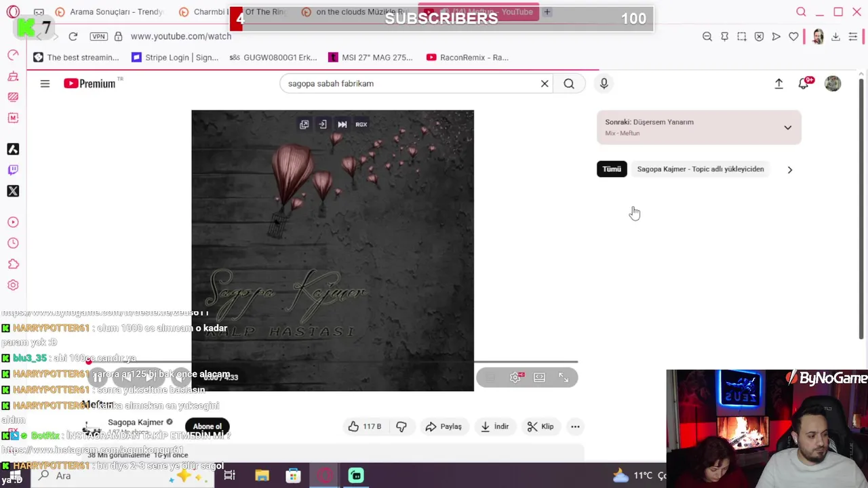Open the Stripe Login bookmark

(175, 58)
